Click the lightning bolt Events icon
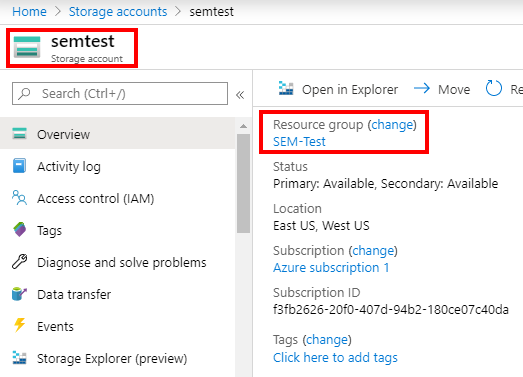The image size is (523, 377). pos(19,325)
